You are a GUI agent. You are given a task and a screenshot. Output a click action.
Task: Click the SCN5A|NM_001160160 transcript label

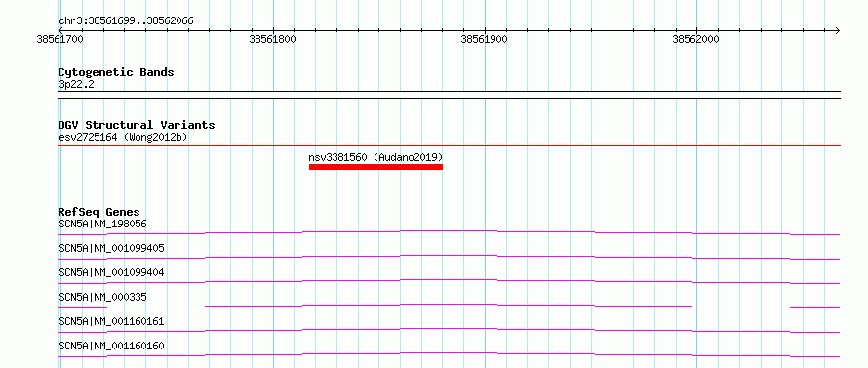pos(111,346)
